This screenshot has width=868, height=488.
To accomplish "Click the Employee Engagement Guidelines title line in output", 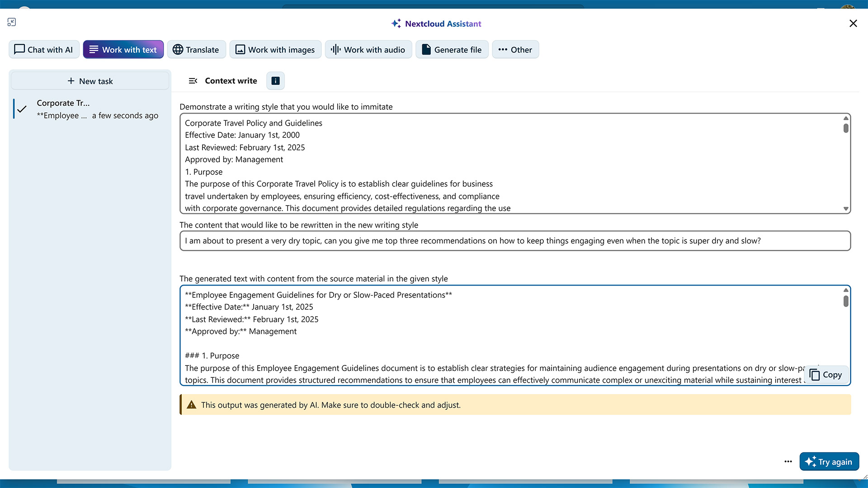I will click(x=318, y=295).
